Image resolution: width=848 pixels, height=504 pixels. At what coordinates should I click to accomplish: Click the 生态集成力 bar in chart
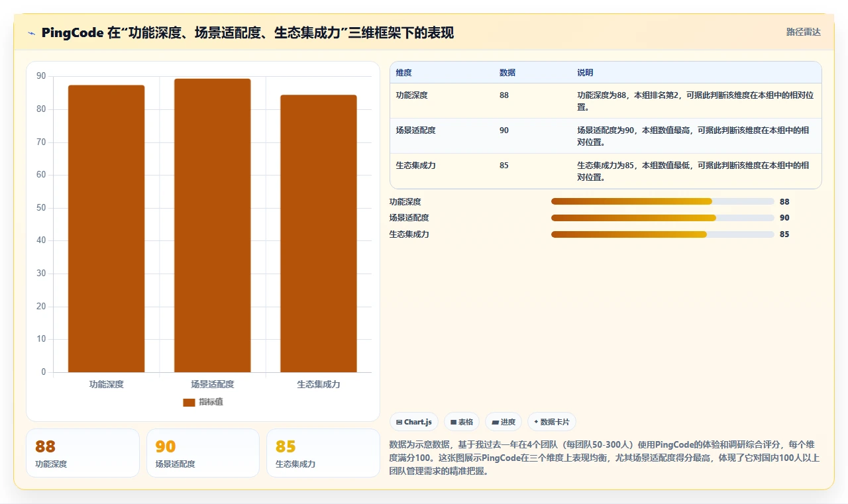pyautogui.click(x=319, y=234)
